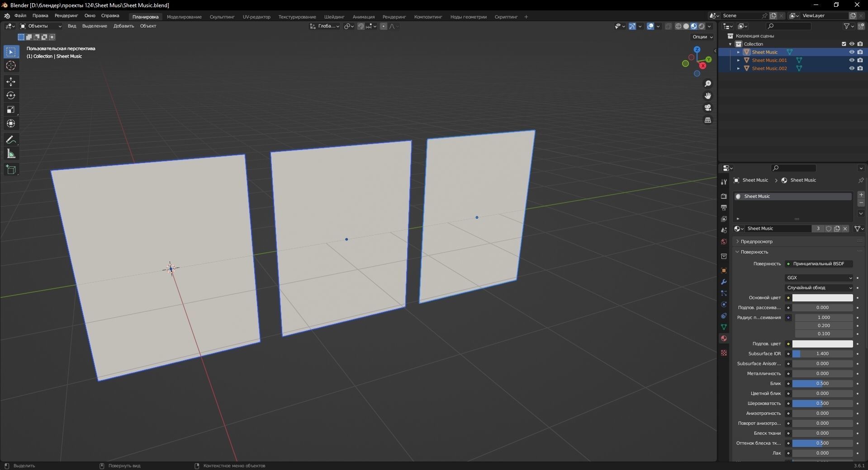Open the 'Файл' menu

point(20,16)
